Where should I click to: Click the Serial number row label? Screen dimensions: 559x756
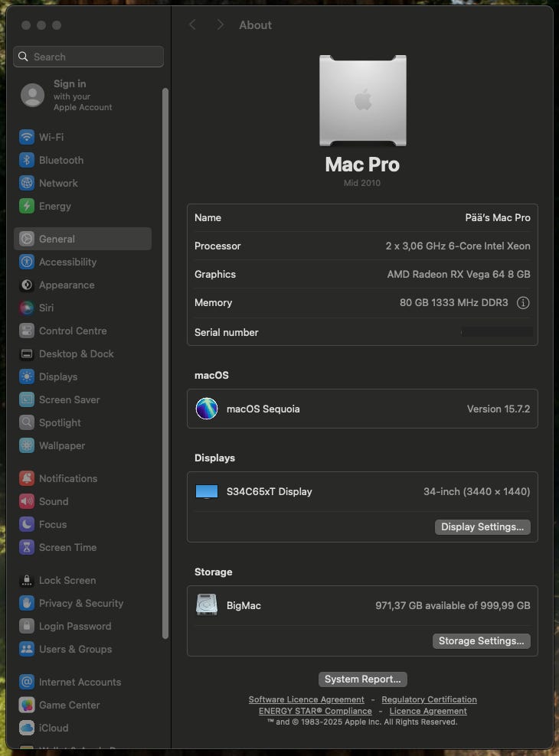[226, 333]
